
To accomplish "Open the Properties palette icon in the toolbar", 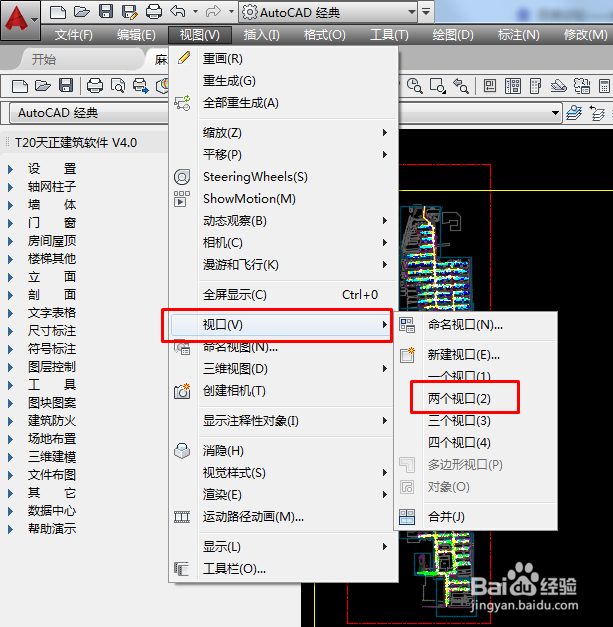I will (x=490, y=86).
